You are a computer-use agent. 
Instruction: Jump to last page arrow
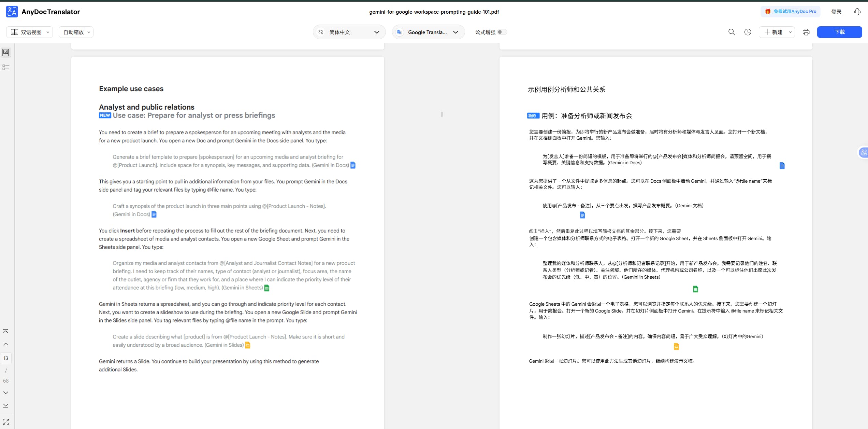tap(6, 406)
